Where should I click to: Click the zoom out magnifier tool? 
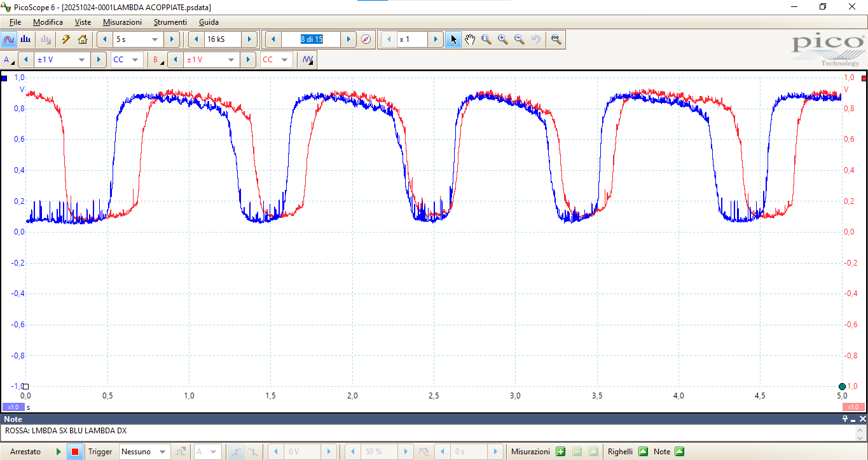(519, 39)
